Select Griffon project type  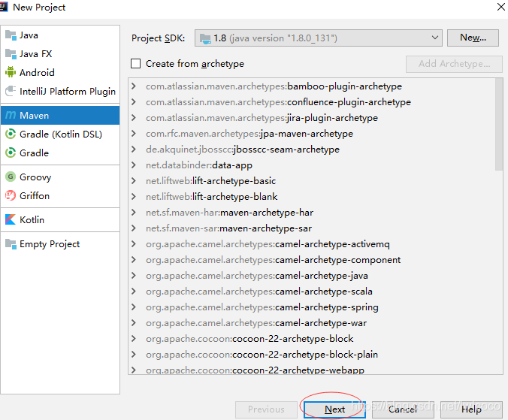coord(60,196)
